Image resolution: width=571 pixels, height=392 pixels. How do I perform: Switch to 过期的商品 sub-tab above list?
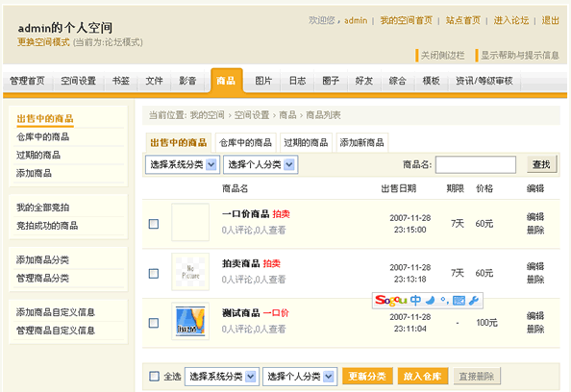(x=306, y=142)
